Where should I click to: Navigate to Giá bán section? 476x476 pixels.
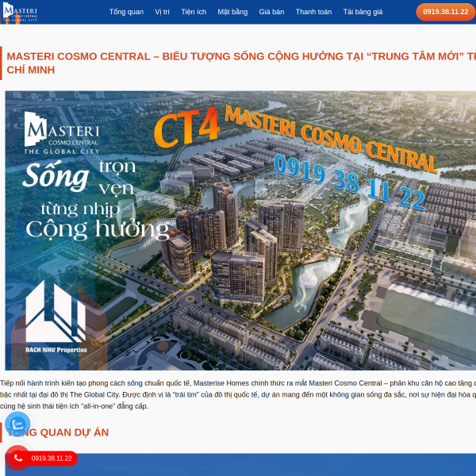point(271,12)
